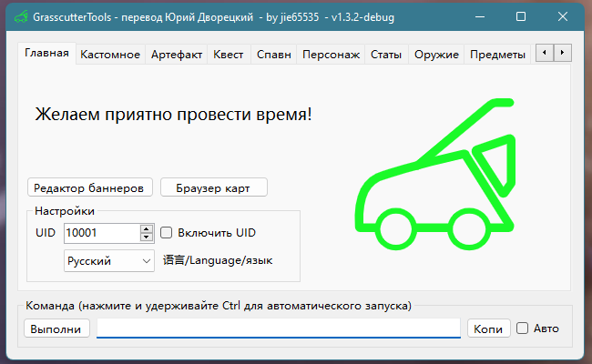The image size is (592, 364).
Task: Decrease UID with the down spinner arrow
Action: point(147,238)
